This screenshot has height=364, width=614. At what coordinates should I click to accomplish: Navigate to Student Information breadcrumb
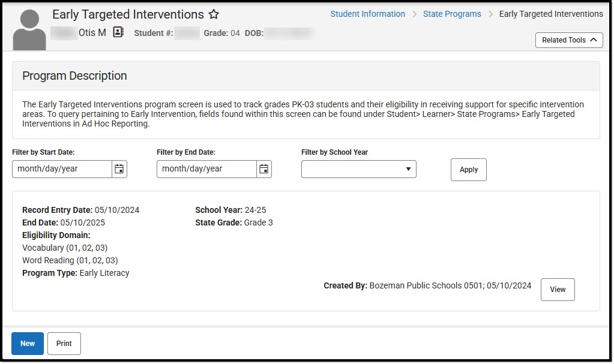tap(367, 13)
